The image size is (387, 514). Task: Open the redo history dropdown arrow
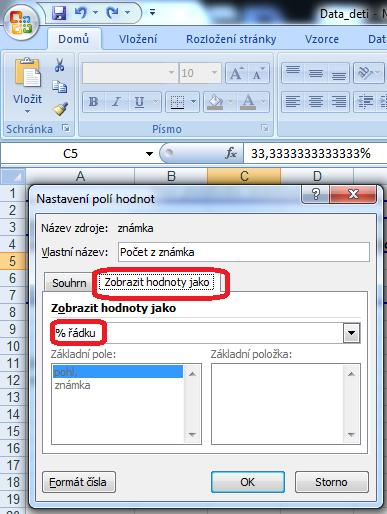(x=127, y=13)
